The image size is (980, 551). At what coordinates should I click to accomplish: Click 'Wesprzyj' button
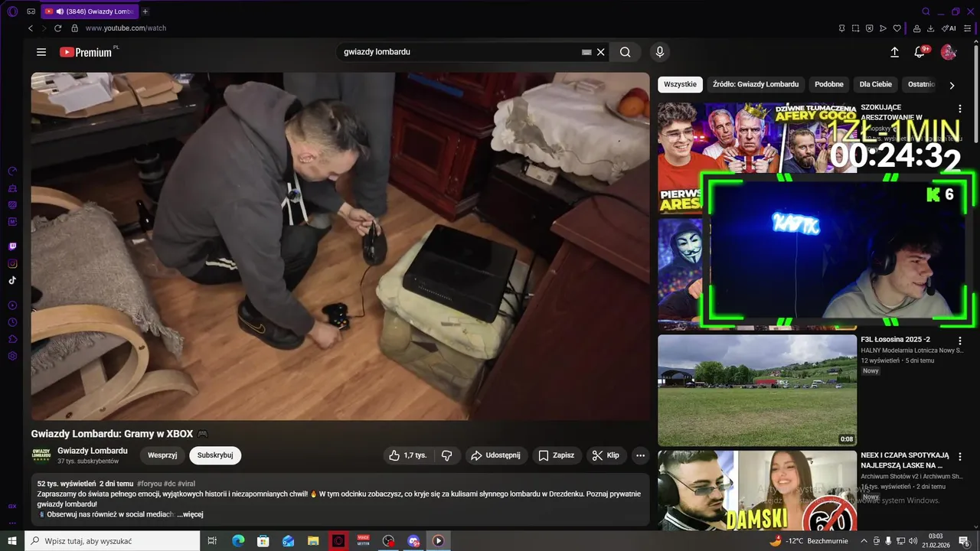click(162, 455)
